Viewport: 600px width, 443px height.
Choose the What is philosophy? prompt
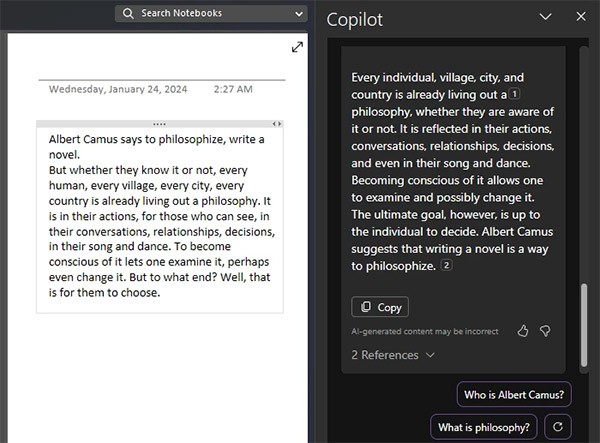pos(484,427)
